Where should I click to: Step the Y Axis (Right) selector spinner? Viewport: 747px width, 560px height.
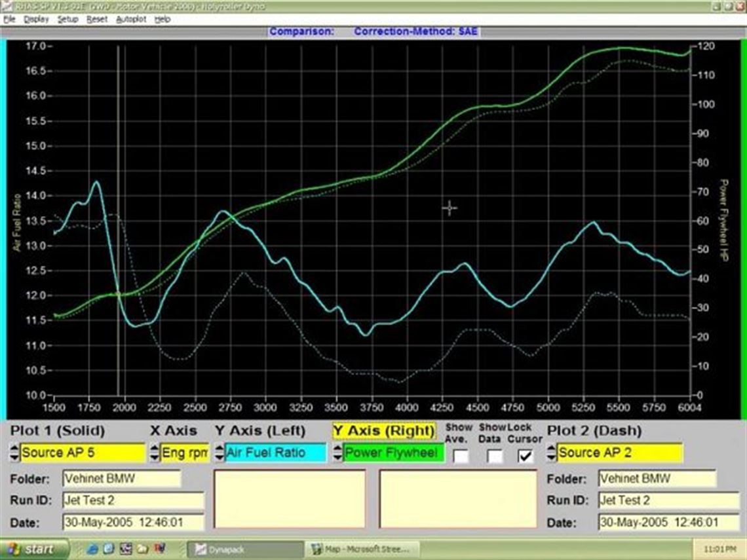(337, 453)
